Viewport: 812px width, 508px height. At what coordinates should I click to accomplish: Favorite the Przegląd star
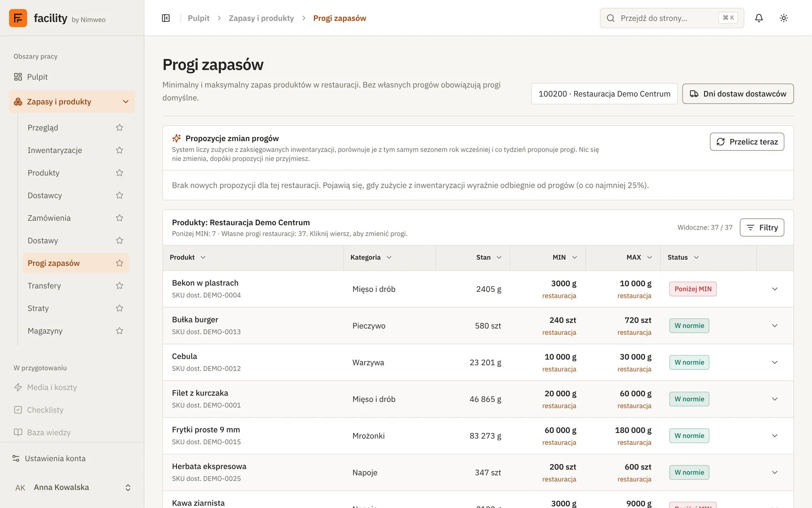[x=119, y=128]
